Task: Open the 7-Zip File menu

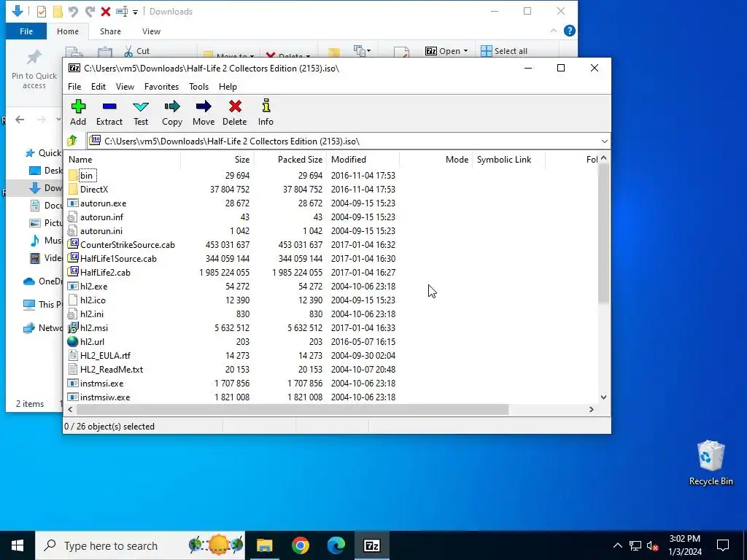Action: click(x=74, y=87)
